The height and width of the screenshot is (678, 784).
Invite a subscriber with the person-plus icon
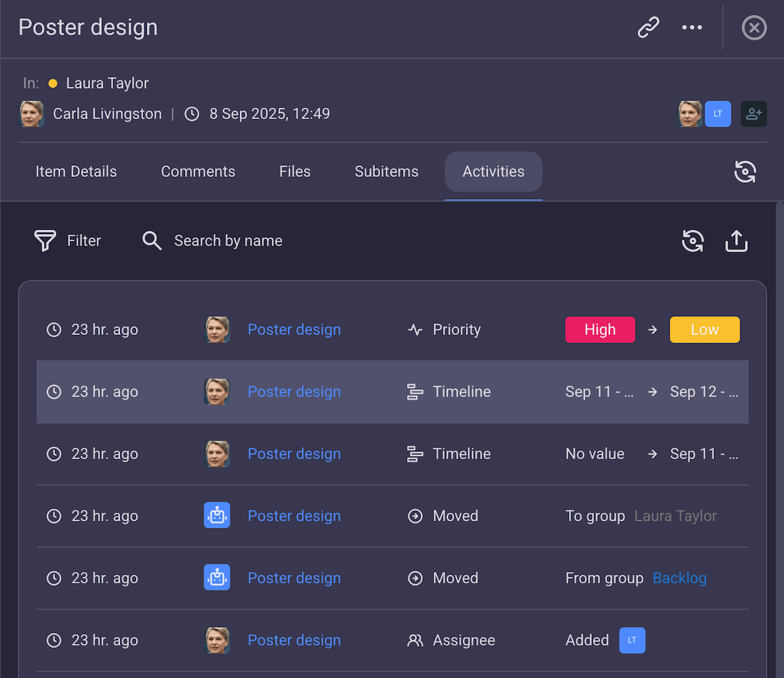coord(754,114)
